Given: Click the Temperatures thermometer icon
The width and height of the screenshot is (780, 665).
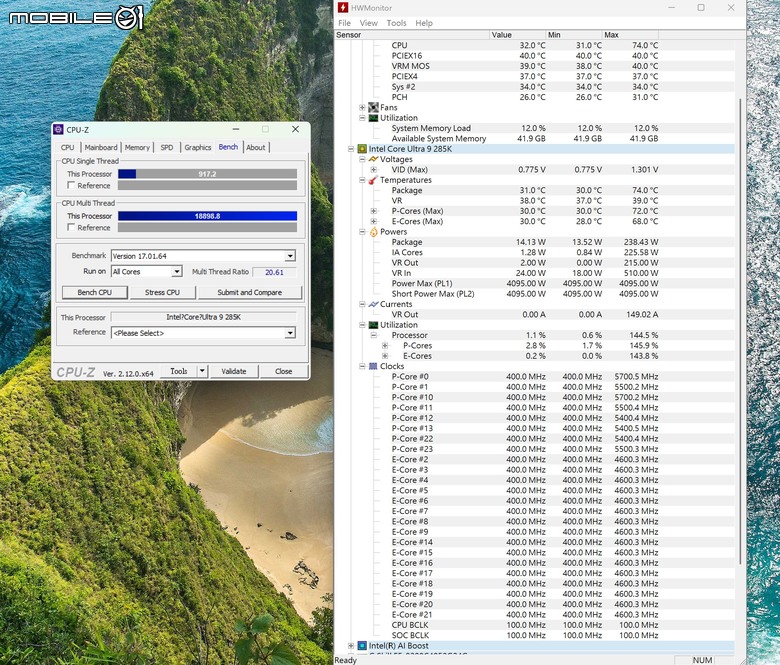Looking at the screenshot, I should click(373, 180).
